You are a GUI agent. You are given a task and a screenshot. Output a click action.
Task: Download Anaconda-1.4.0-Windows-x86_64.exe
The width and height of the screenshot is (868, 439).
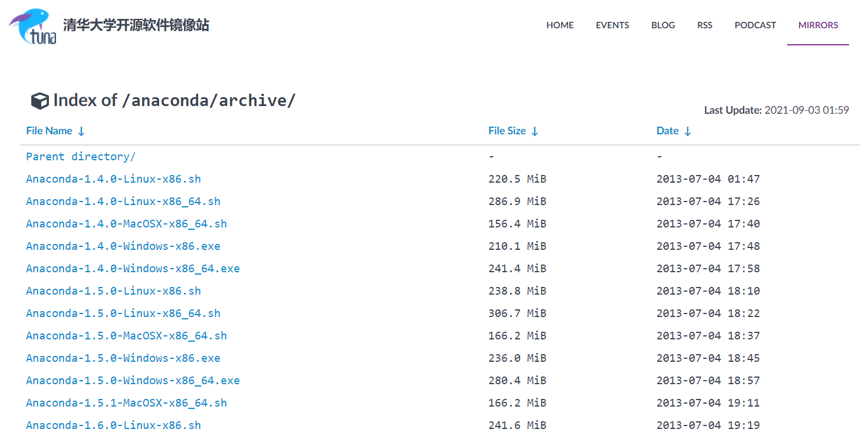(x=133, y=268)
